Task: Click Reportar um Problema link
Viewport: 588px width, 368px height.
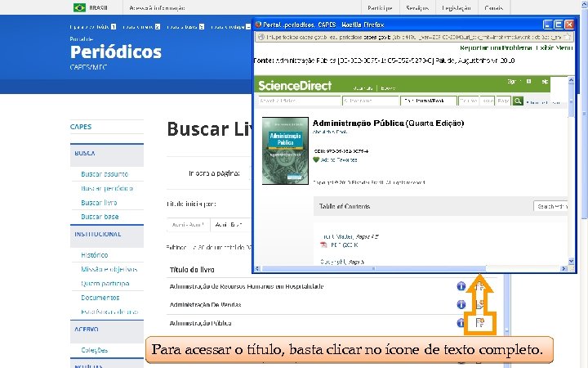Action: pos(496,47)
